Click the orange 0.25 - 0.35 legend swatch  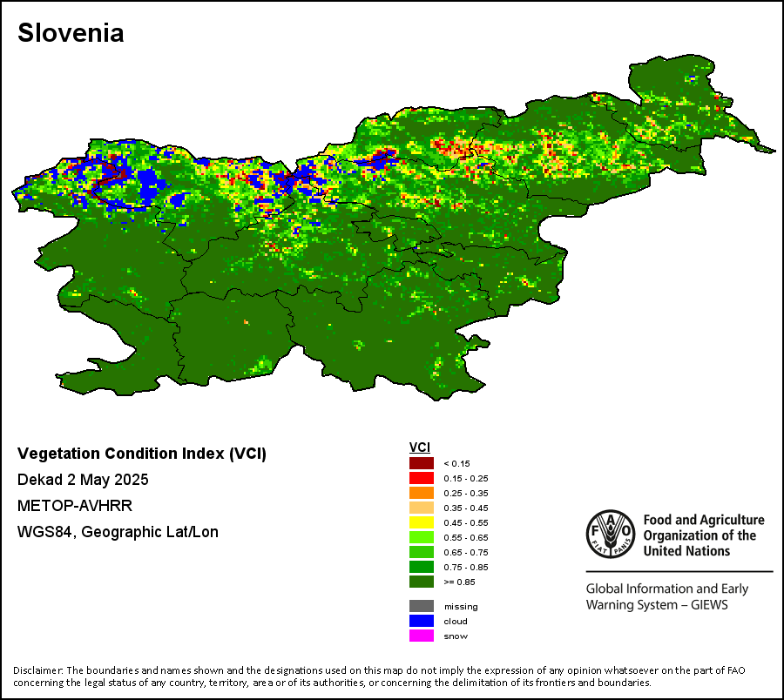[x=422, y=493]
